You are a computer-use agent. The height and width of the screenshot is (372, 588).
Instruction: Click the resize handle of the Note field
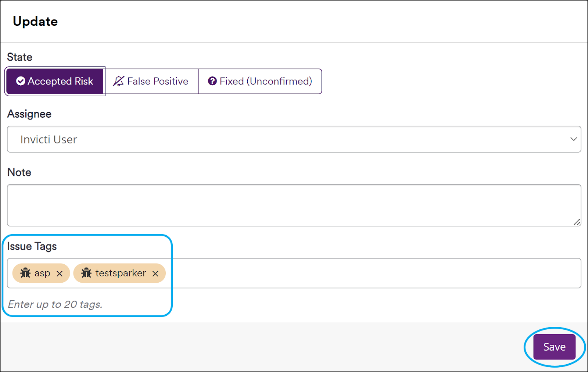[577, 222]
